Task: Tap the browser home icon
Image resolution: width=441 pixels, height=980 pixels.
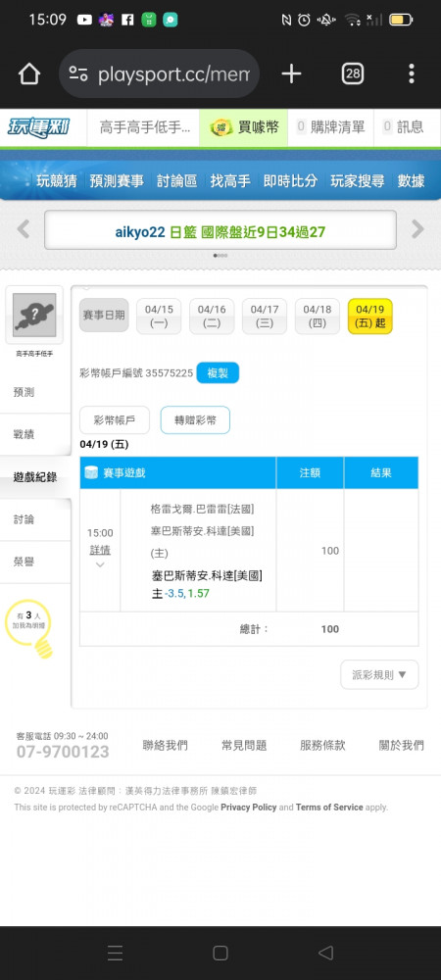Action: [x=28, y=74]
